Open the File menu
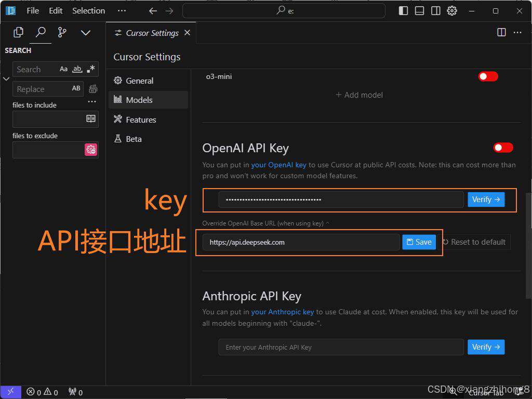The image size is (532, 399). tap(33, 11)
